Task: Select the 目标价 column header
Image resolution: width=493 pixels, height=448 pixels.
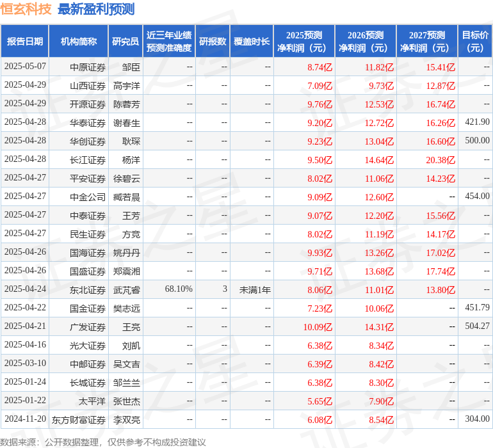Action: [475, 41]
